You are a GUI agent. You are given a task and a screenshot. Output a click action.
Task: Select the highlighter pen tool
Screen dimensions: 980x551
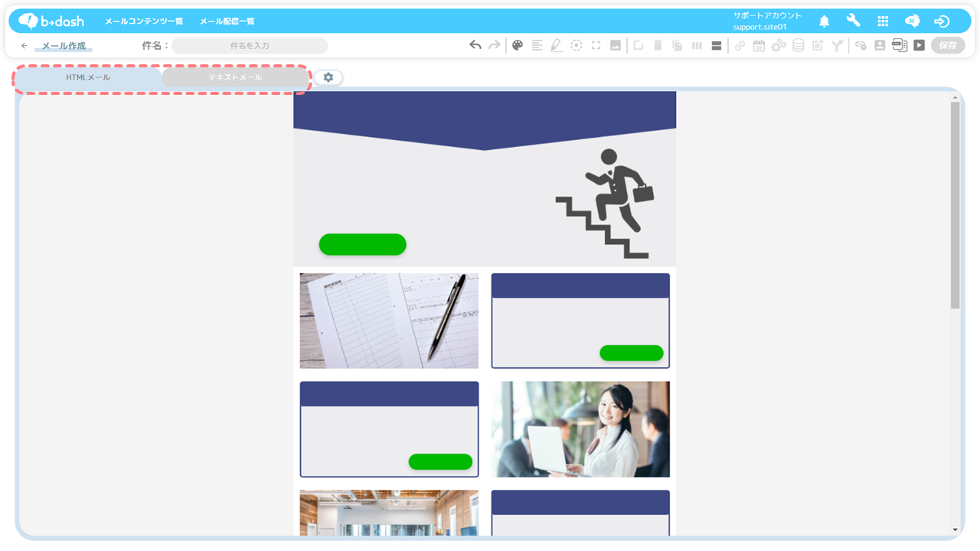[x=556, y=45]
